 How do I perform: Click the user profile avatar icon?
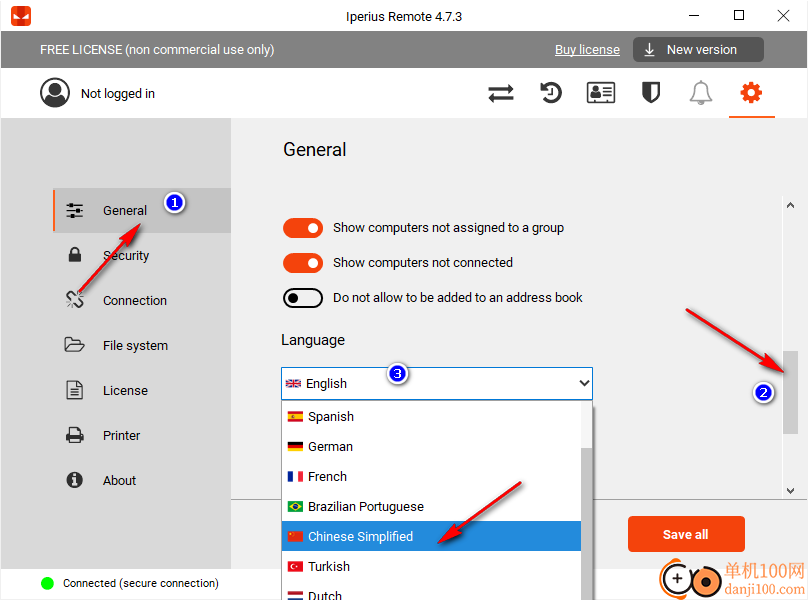[55, 93]
